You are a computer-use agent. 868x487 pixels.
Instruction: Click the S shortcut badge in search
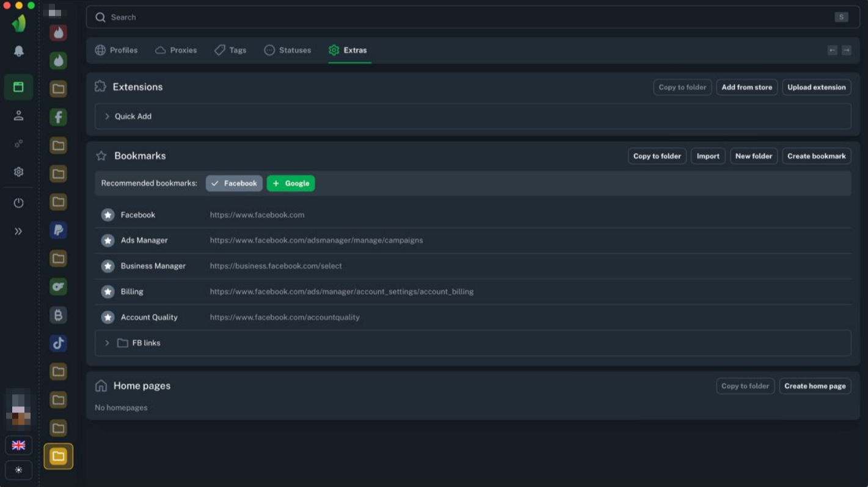[x=842, y=17]
